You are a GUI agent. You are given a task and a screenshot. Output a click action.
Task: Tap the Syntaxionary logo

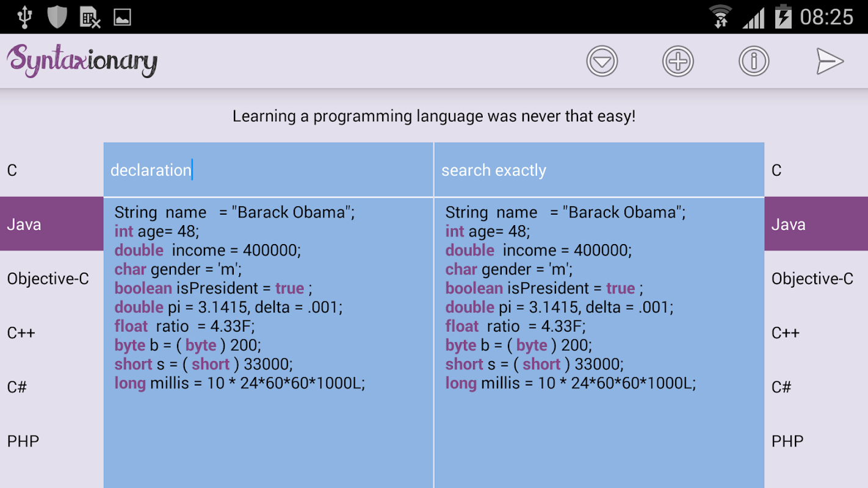click(82, 62)
